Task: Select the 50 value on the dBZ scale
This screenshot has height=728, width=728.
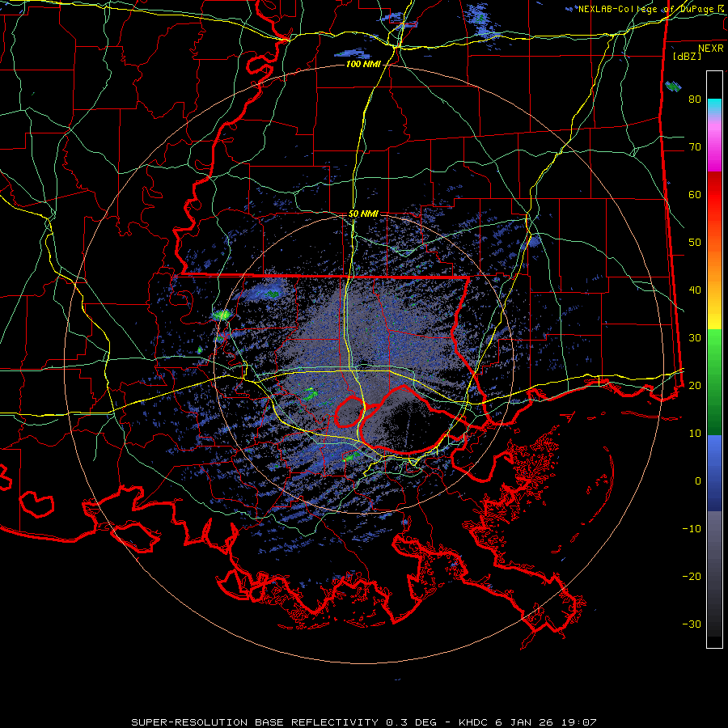Action: point(695,243)
